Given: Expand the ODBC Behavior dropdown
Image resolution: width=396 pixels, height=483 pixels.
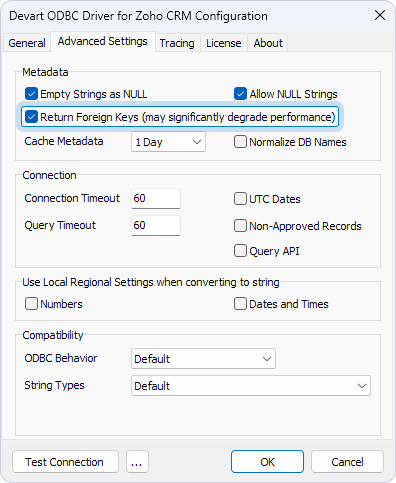Looking at the screenshot, I should pos(203,359).
